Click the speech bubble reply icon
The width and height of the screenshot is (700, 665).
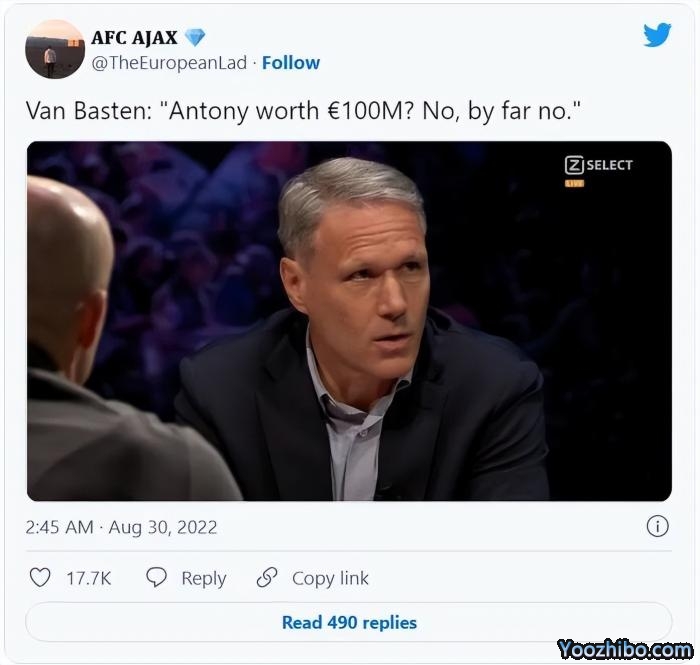(156, 577)
